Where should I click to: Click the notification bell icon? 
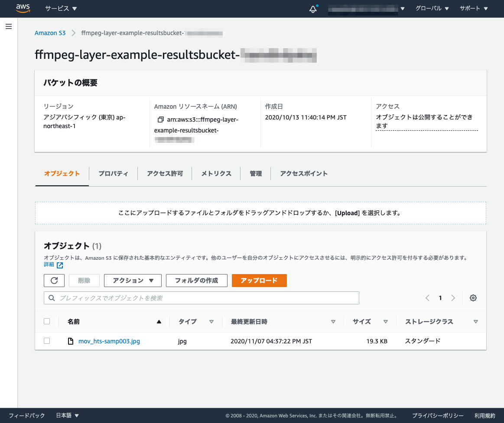click(x=312, y=8)
